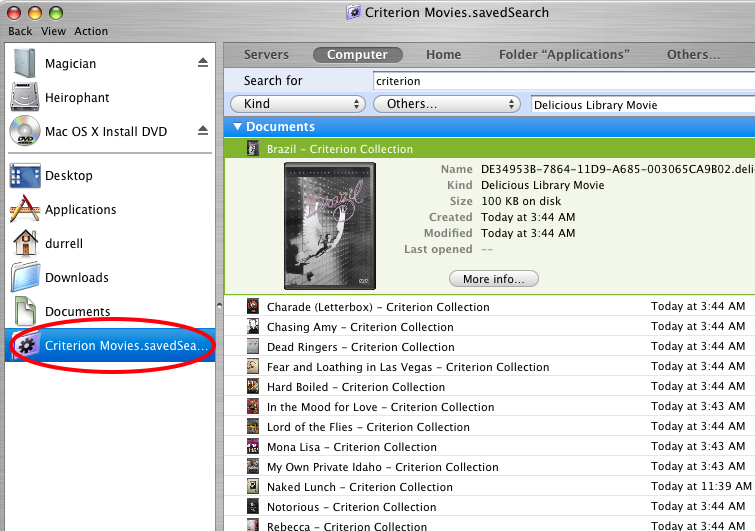Screen dimensions: 755x531
Task: Select the Computer search scope
Action: [x=357, y=54]
